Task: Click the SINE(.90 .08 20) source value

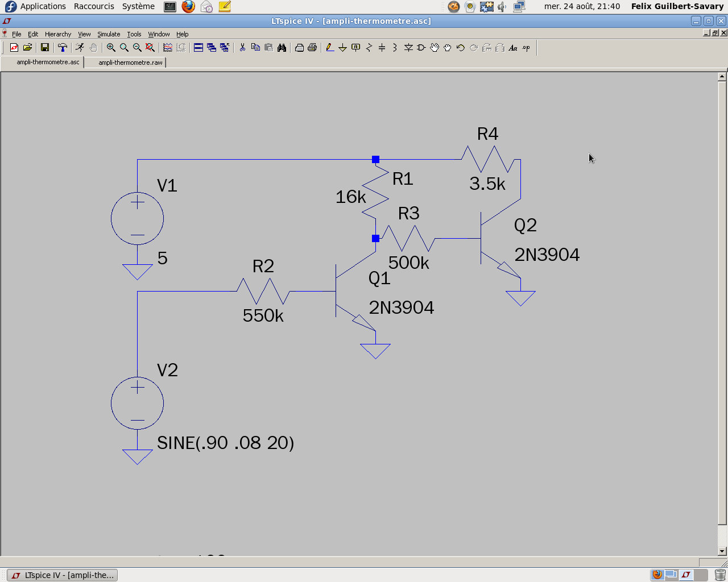Action: coord(226,443)
